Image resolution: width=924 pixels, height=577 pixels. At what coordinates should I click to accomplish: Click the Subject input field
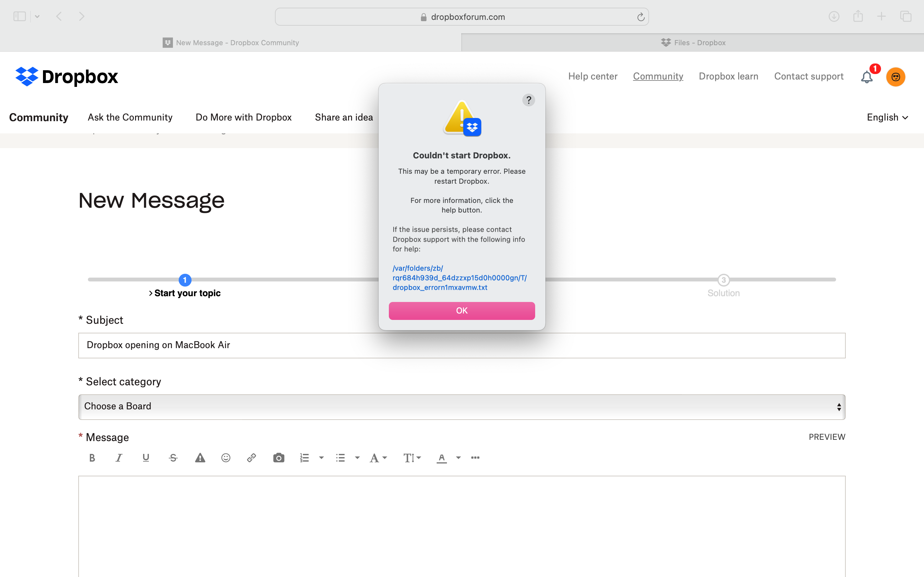pyautogui.click(x=462, y=345)
